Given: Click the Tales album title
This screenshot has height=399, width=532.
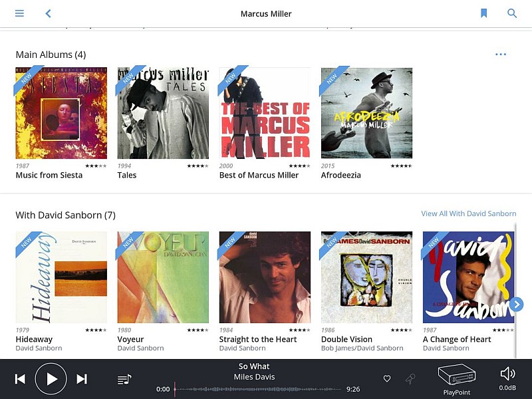Looking at the screenshot, I should 127,175.
